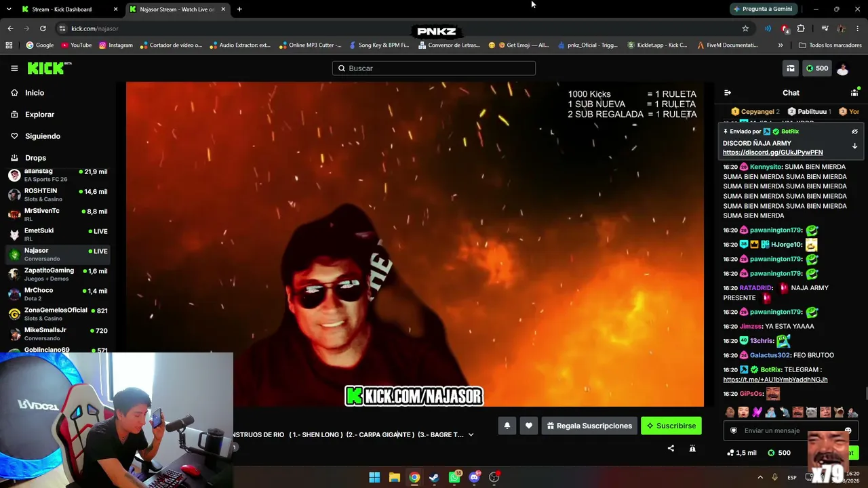Image resolution: width=868 pixels, height=488 pixels.
Task: Open MrStivenTc channel in sidebar
Action: tap(58, 214)
